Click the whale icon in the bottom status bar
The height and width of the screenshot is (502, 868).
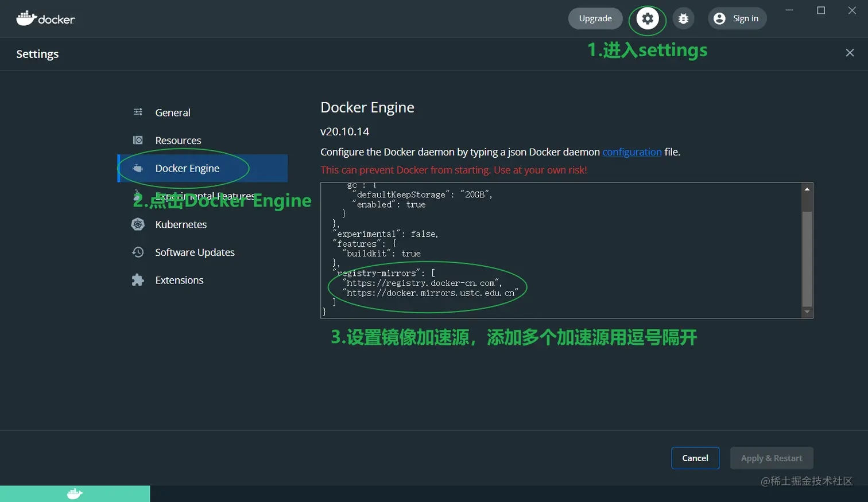(x=75, y=493)
